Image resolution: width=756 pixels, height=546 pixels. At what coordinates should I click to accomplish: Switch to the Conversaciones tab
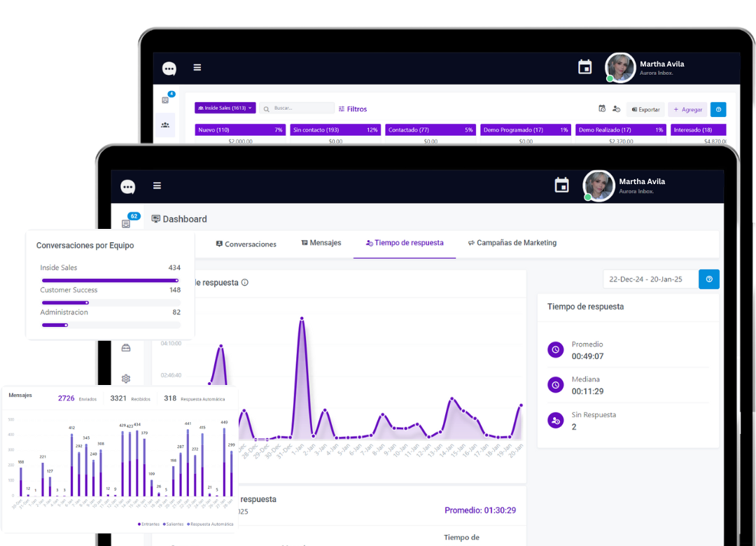(x=246, y=244)
